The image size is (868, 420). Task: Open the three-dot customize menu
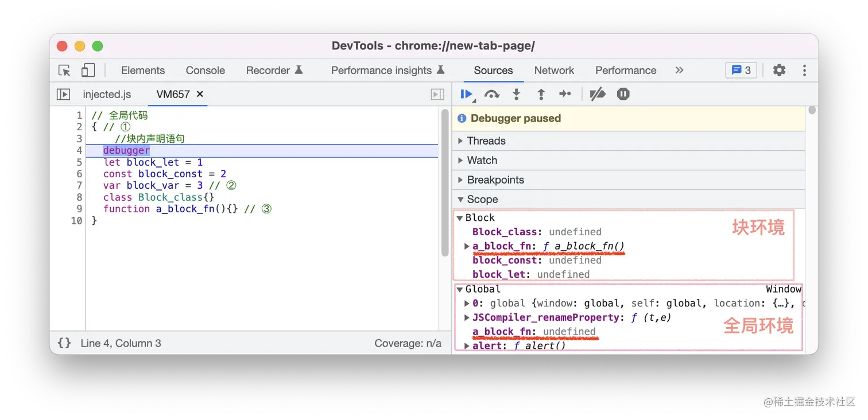tap(804, 70)
